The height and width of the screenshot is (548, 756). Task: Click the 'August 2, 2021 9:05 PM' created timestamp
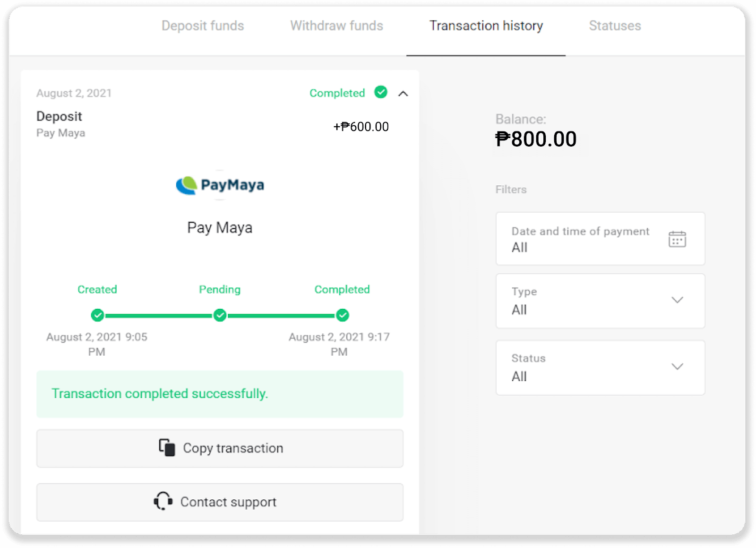(x=97, y=344)
